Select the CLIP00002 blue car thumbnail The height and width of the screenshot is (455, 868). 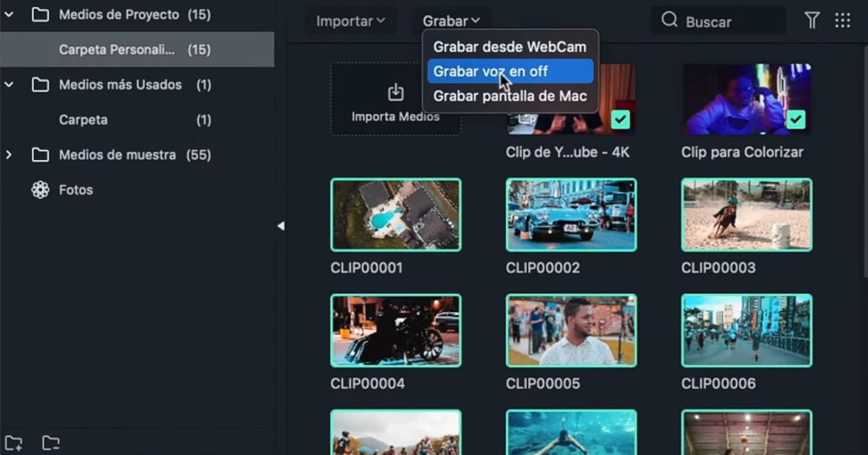[571, 215]
